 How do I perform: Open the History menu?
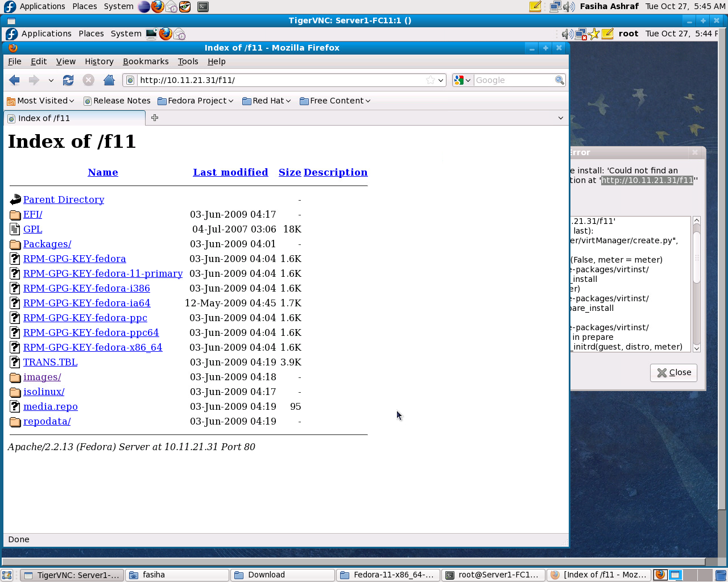tap(99, 61)
